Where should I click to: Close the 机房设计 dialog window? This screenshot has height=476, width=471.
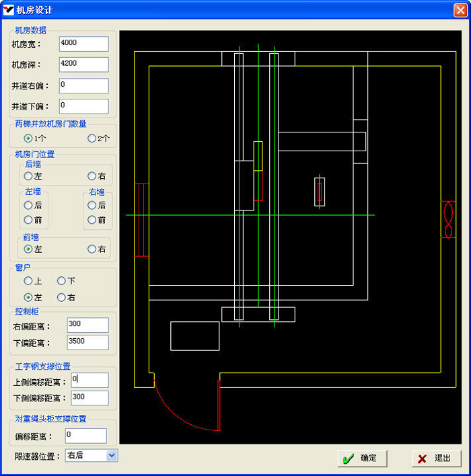(460, 10)
